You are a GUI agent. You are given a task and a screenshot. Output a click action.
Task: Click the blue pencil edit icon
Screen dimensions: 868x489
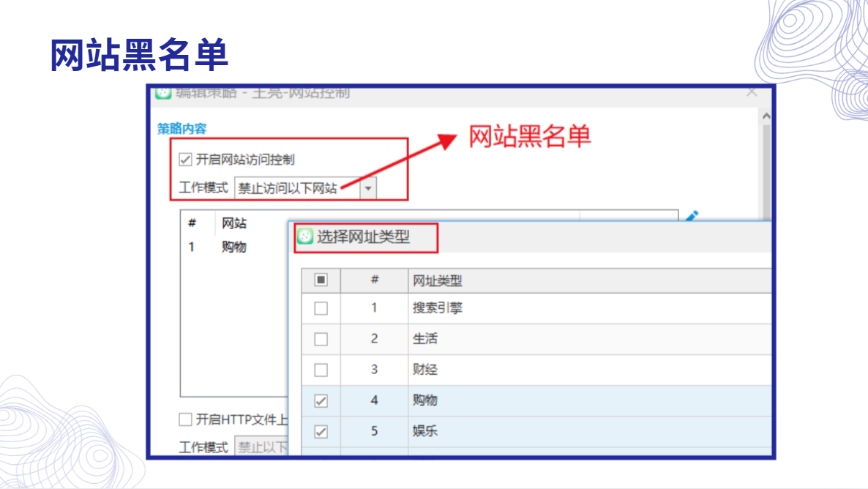692,215
